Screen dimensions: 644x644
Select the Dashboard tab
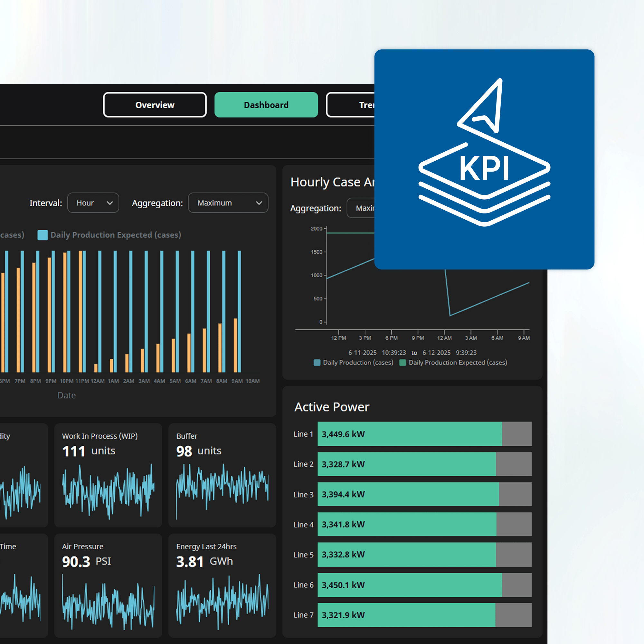[x=266, y=105]
